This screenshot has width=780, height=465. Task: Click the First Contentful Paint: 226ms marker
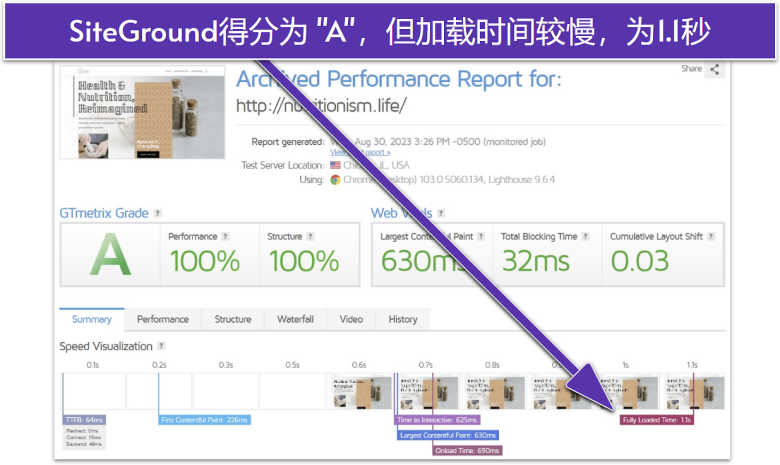point(204,420)
